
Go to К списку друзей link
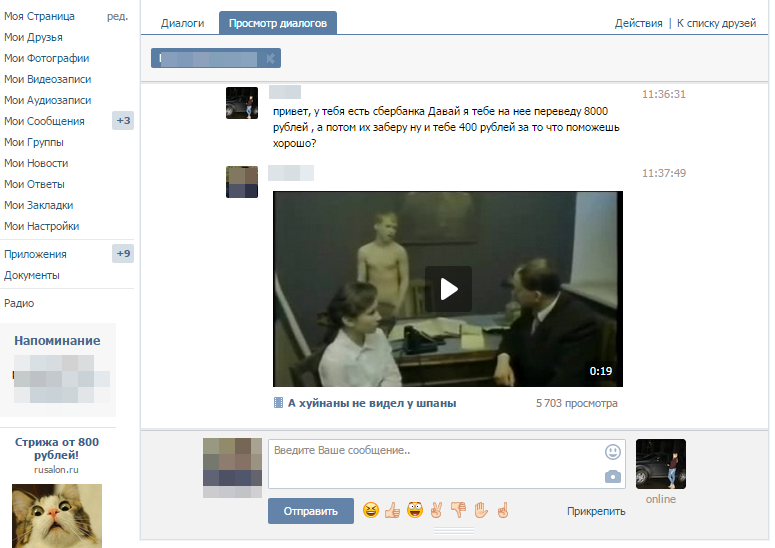pos(716,23)
